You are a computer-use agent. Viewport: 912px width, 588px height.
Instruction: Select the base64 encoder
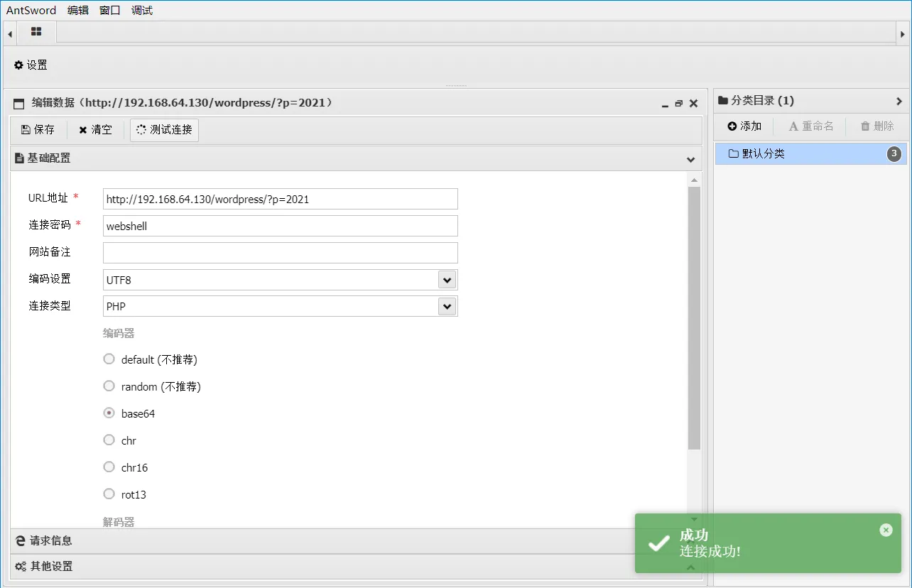point(109,413)
